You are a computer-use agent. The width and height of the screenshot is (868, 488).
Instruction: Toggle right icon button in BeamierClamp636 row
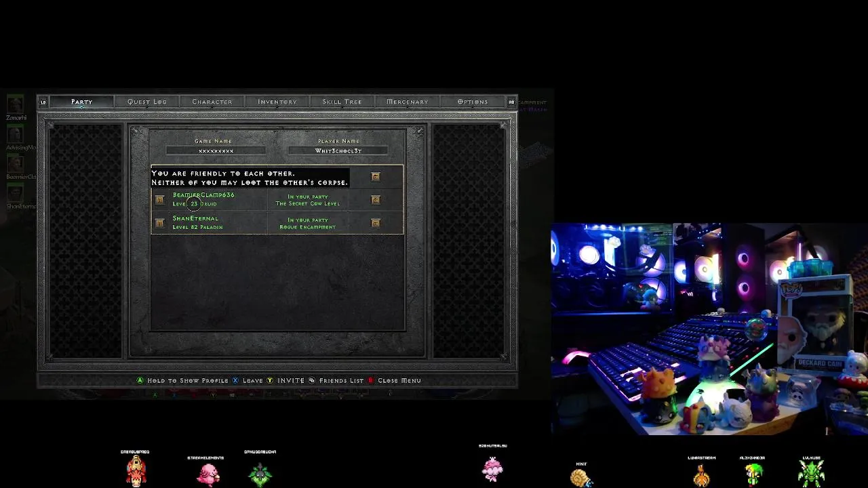(x=376, y=199)
